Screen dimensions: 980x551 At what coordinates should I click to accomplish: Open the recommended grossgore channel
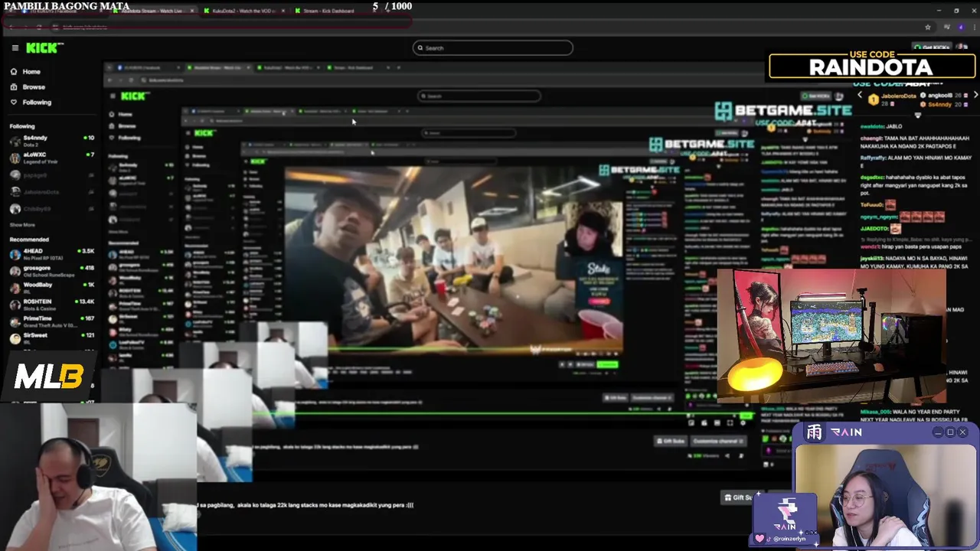coord(51,270)
